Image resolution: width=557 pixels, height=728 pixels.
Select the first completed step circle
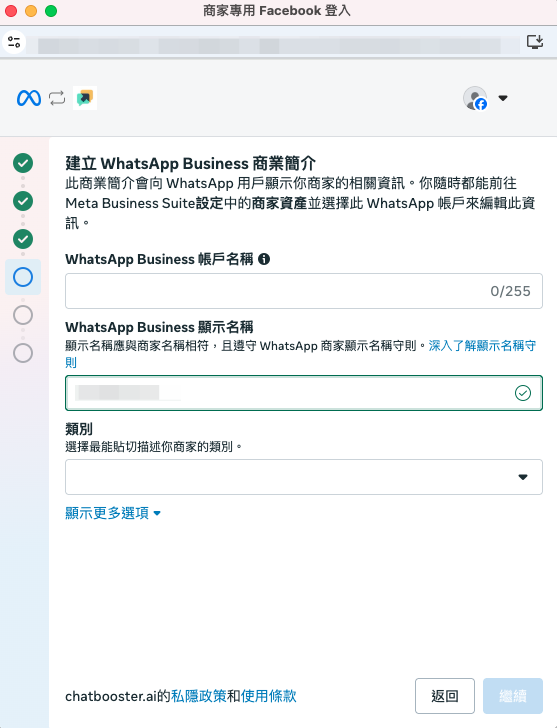pos(23,163)
